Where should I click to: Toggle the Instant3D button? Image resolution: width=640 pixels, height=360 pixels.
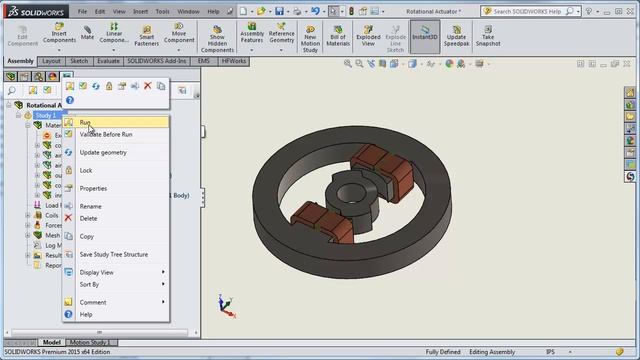coord(425,37)
